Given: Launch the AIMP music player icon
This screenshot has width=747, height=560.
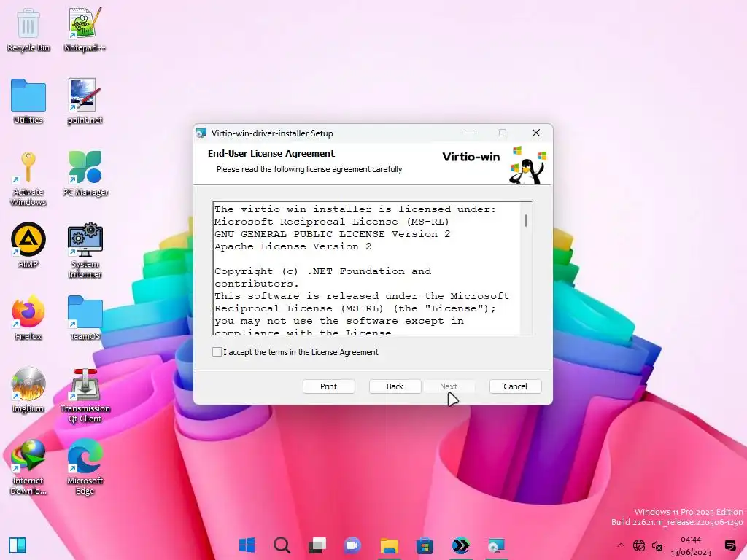Looking at the screenshot, I should [28, 245].
